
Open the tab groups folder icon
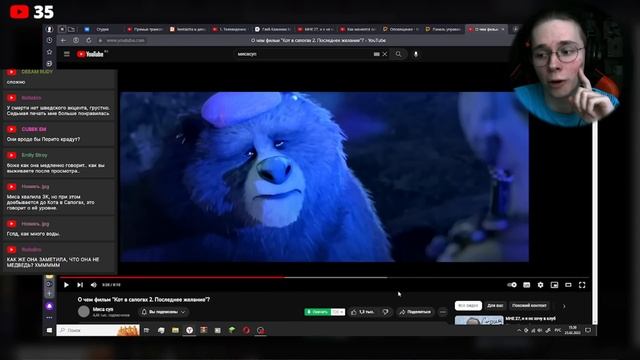tap(71, 29)
